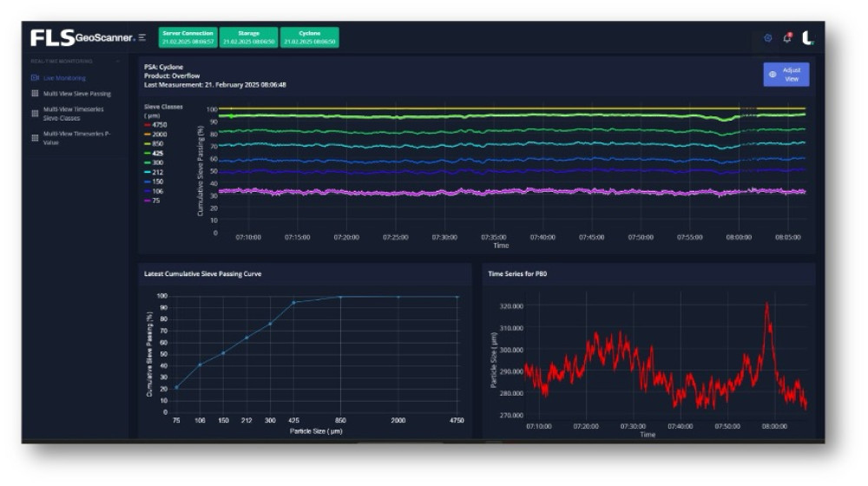
Task: Click the Live Monitoring sidebar icon
Action: coord(35,78)
